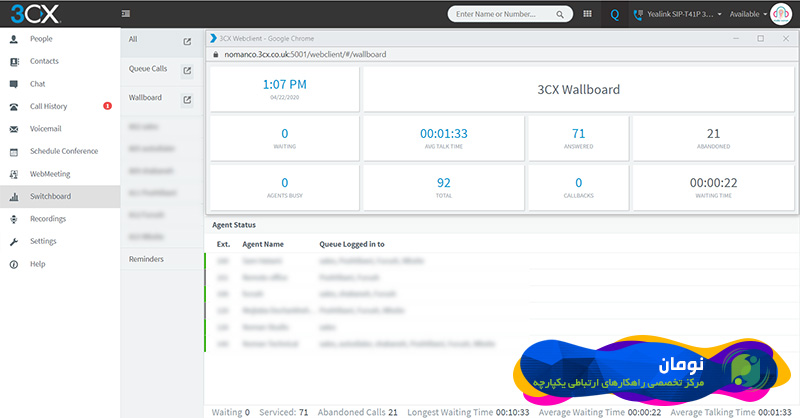Click the Contacts book icon
The width and height of the screenshot is (800, 418).
click(14, 62)
